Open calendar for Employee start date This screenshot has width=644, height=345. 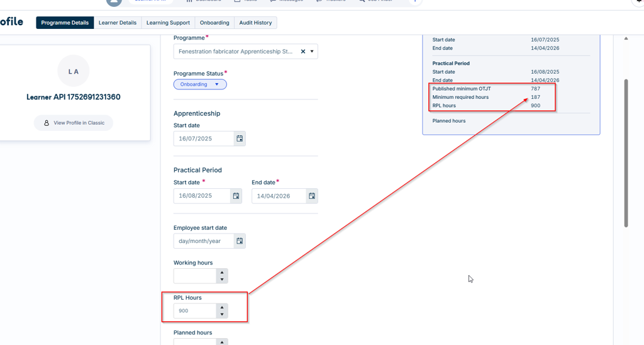coord(240,241)
